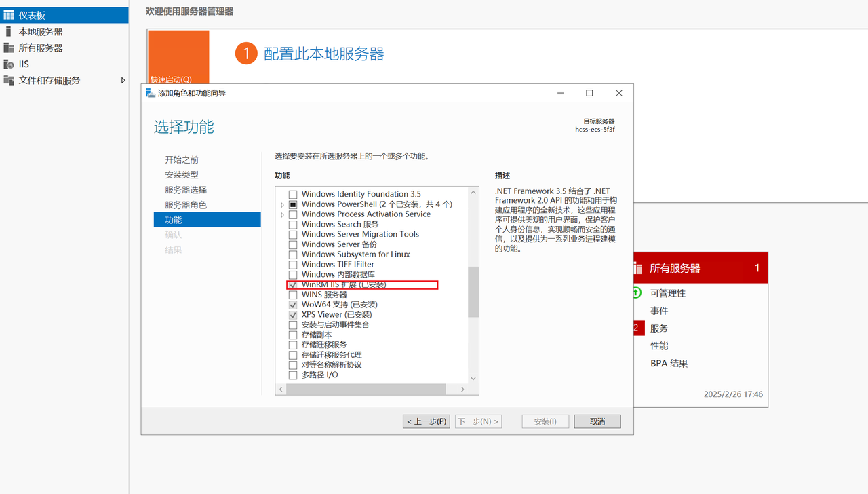Click the red 2 badge beside 服务
The width and height of the screenshot is (868, 494).
(x=637, y=328)
